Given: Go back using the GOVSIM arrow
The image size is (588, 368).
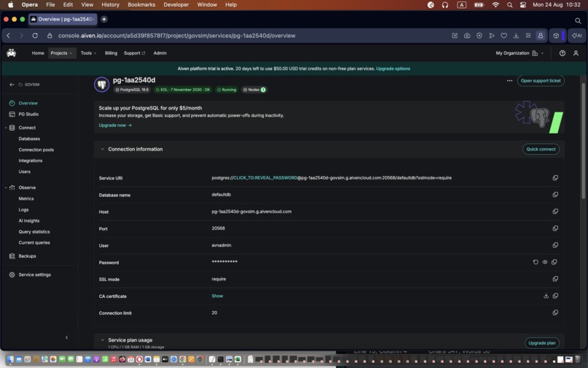Looking at the screenshot, I should pyautogui.click(x=12, y=85).
